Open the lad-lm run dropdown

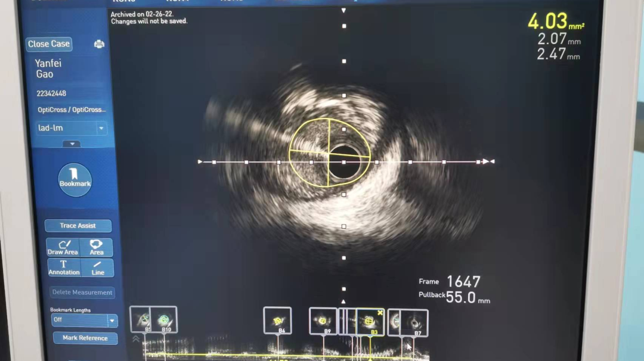point(101,128)
